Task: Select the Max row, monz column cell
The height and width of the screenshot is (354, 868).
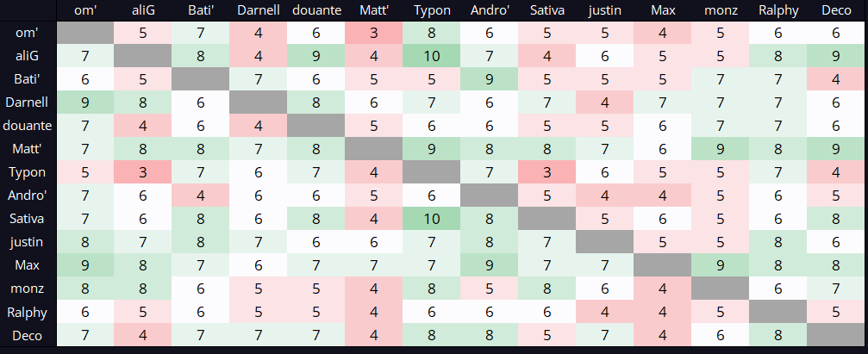Action: click(720, 265)
